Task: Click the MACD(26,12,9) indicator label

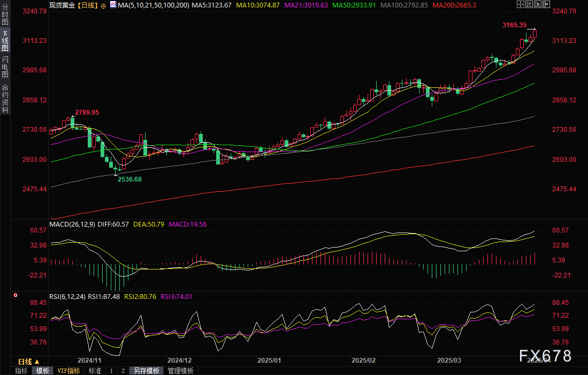Action: point(72,224)
